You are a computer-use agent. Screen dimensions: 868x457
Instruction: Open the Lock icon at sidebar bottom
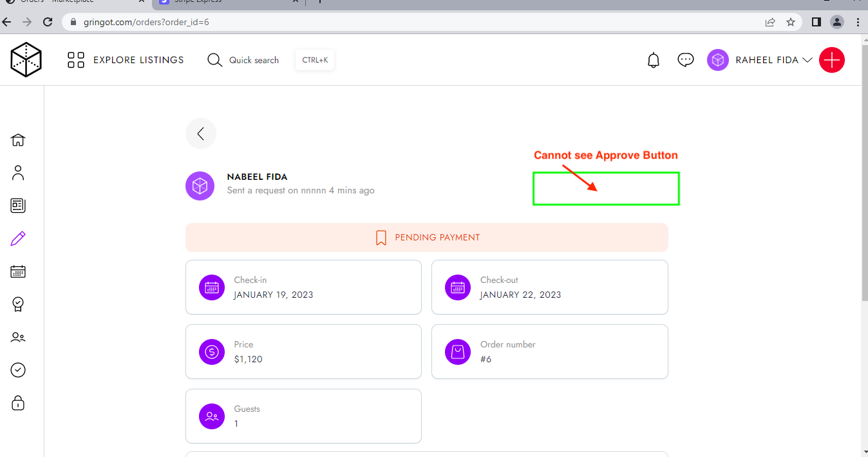(x=17, y=402)
